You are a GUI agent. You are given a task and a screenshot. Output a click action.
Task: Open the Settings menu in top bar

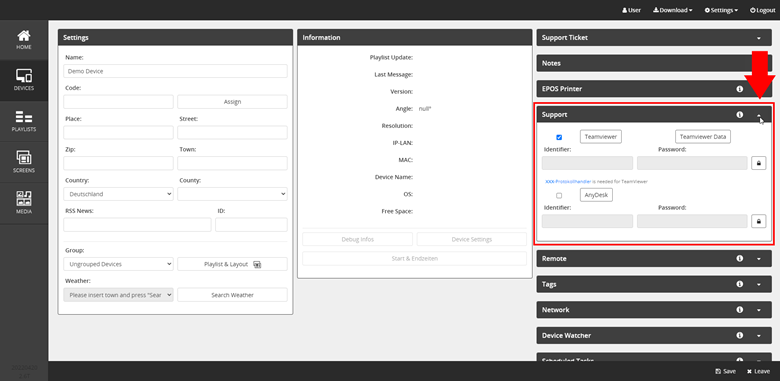tap(721, 10)
